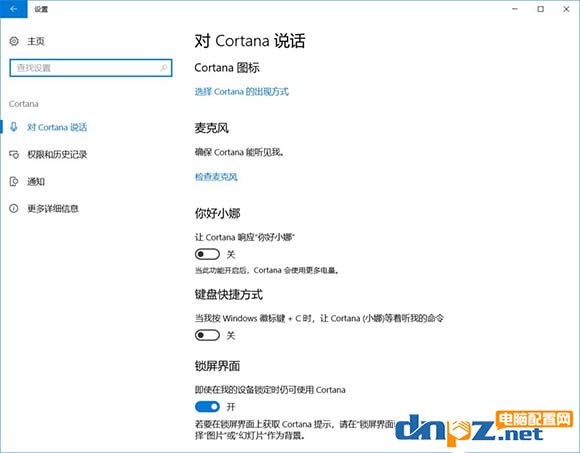The width and height of the screenshot is (580, 453).
Task: Click the 麦克风 heading text
Action: point(212,128)
